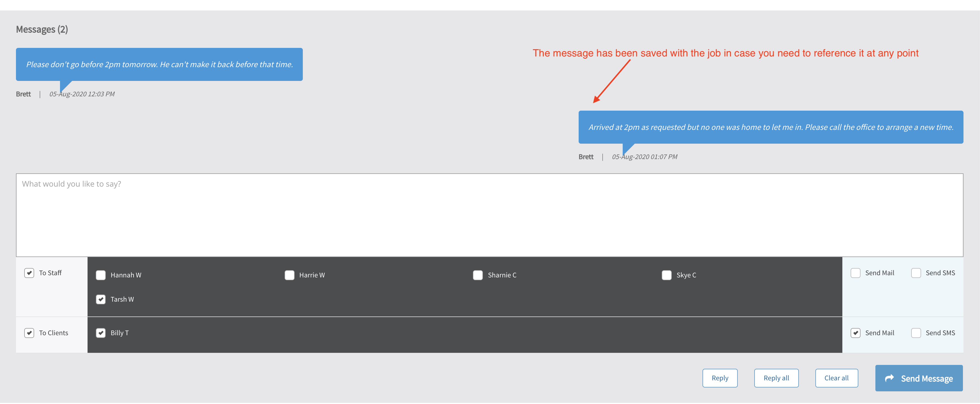Check the Harrie W staff recipient
The width and height of the screenshot is (980, 404).
point(290,275)
